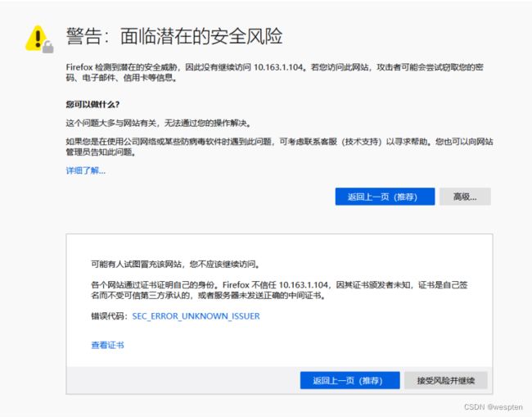This screenshot has height=417, width=532.
Task: Open the SEC_ERROR_UNKNOWN_ISSUER error code link
Action: click(196, 316)
